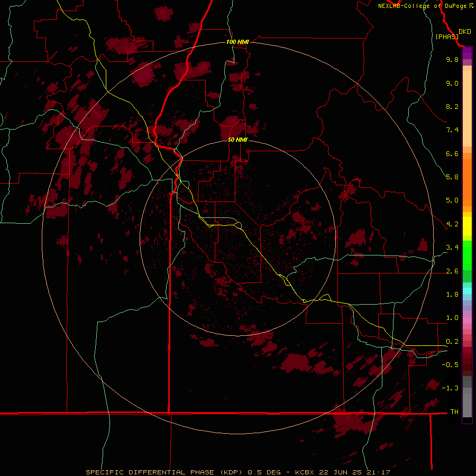Click the 0.2 value on the scale
The width and height of the screenshot is (476, 476).
[452, 342]
